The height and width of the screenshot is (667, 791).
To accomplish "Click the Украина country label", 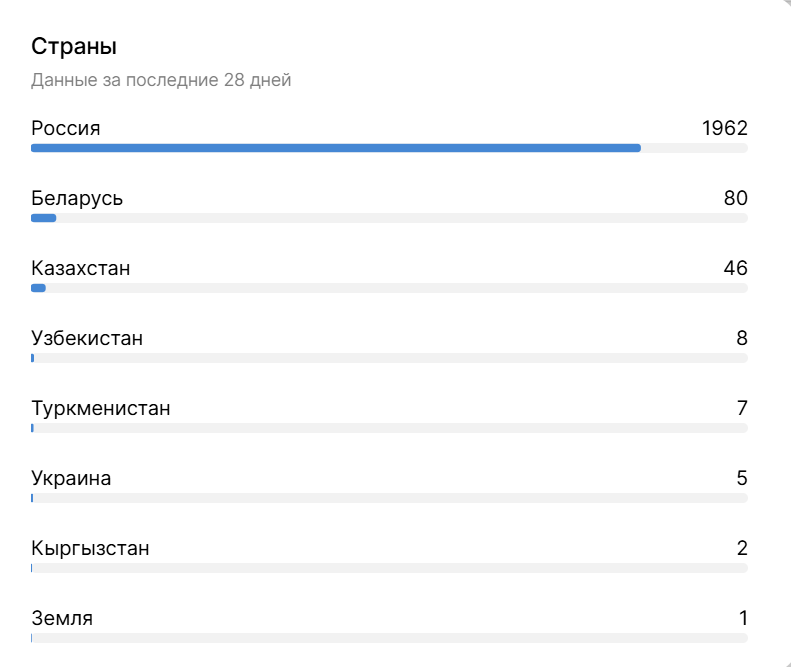I will (x=71, y=478).
